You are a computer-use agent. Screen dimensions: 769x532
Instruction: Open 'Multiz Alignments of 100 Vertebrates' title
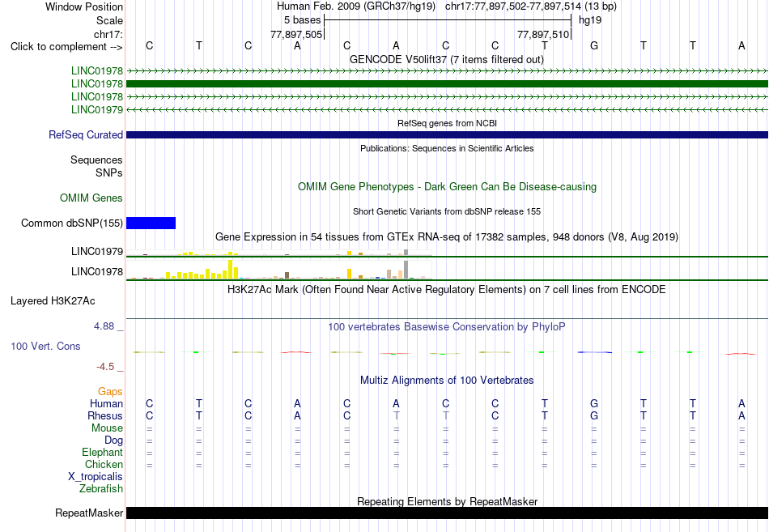(x=447, y=380)
